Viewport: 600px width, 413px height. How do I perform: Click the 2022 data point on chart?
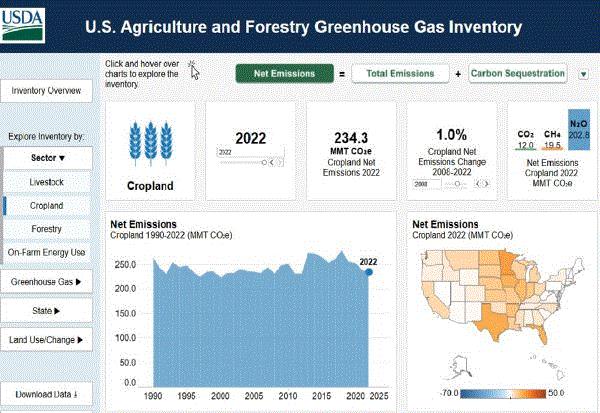click(368, 272)
